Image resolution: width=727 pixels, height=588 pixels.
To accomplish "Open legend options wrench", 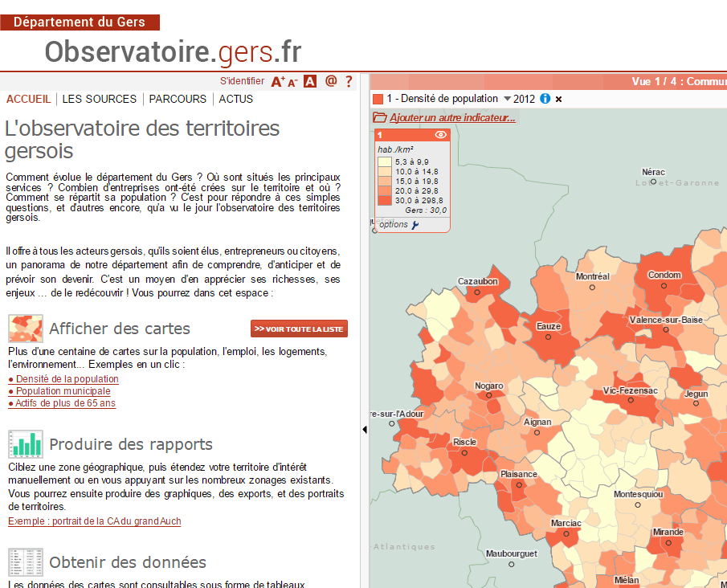I will tap(415, 225).
